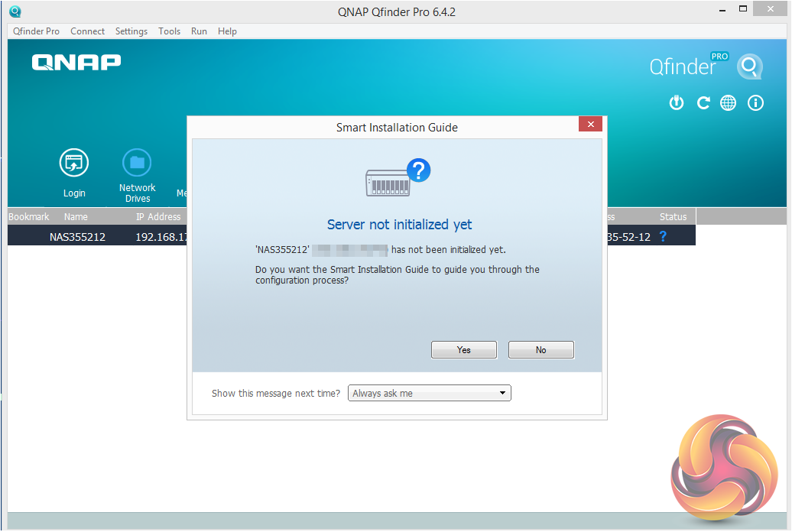
Task: Click the Qfinder app icon in the title bar
Action: click(15, 11)
